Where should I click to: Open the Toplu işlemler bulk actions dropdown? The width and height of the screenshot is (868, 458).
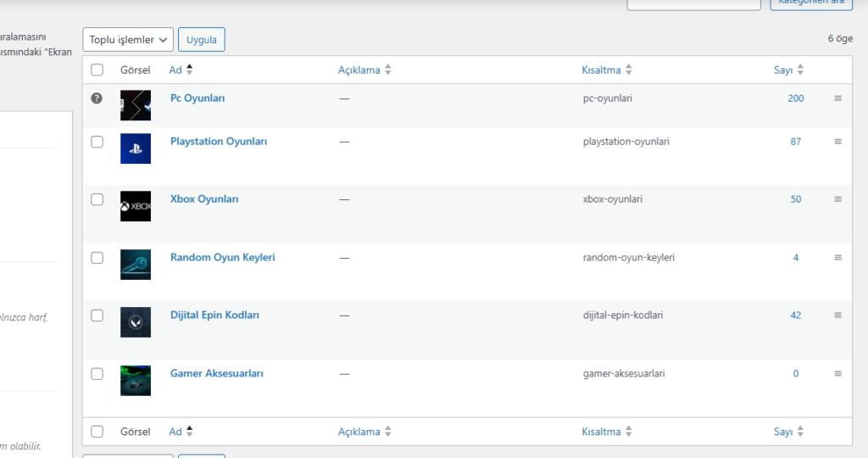click(x=128, y=40)
